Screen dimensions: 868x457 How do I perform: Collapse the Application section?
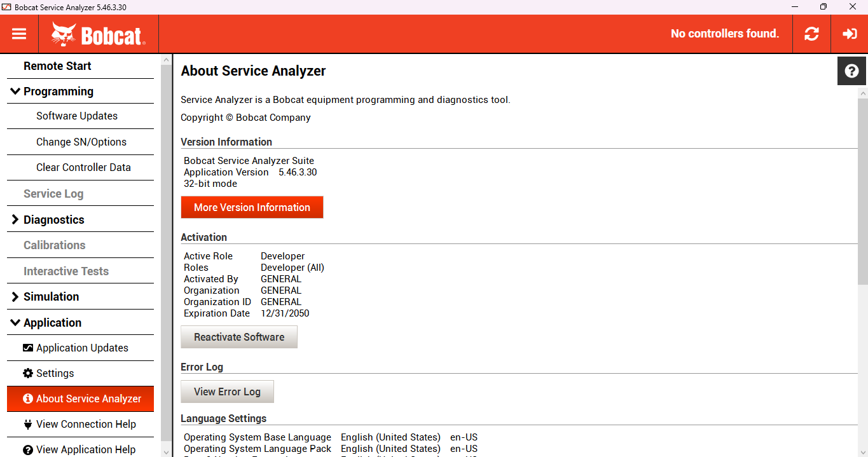(15, 322)
